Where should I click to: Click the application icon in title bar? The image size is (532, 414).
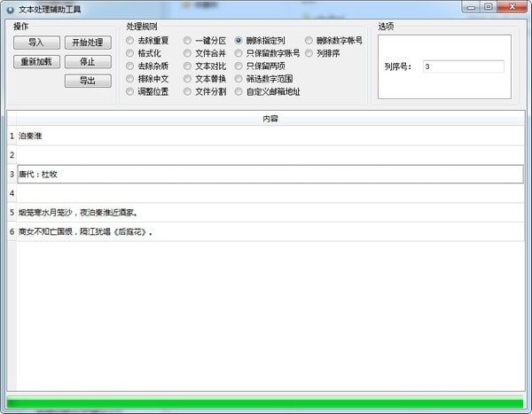(x=11, y=10)
